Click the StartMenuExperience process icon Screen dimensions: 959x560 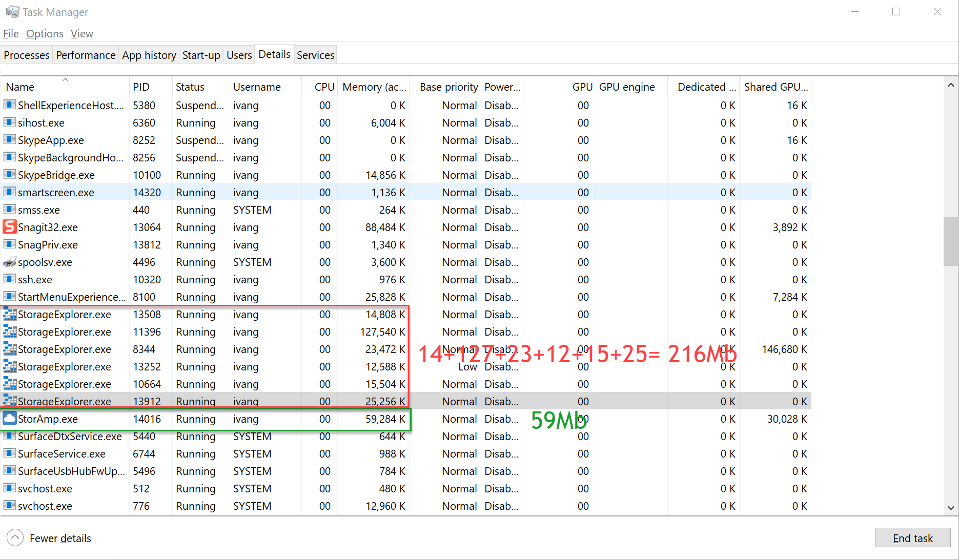point(9,296)
